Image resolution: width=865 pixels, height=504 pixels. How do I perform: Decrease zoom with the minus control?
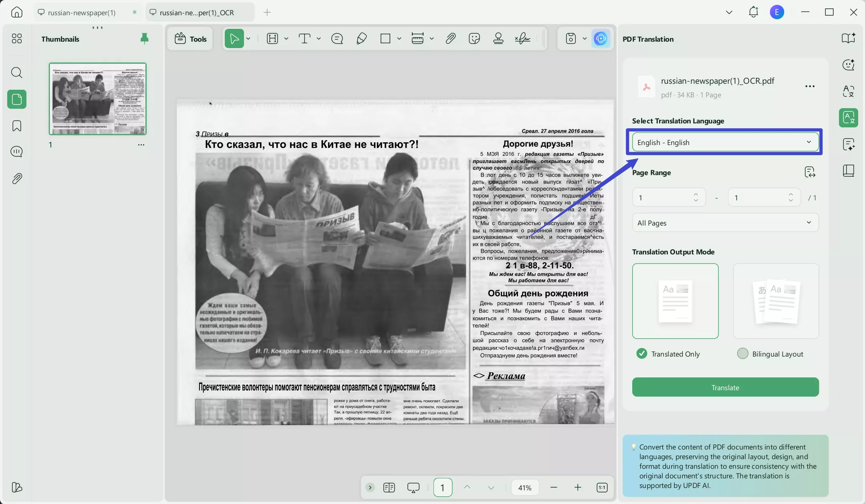pos(553,488)
